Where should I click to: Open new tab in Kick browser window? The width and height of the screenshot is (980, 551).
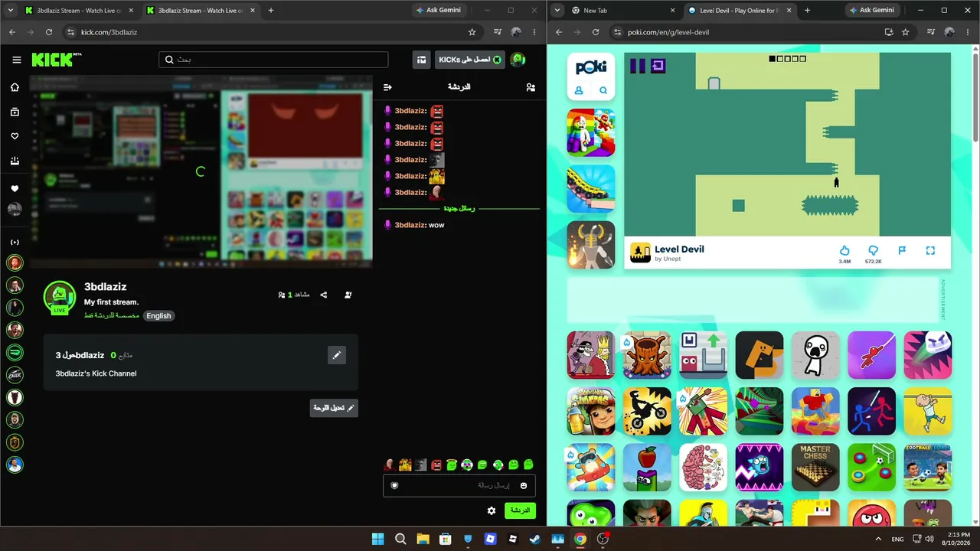pyautogui.click(x=271, y=11)
